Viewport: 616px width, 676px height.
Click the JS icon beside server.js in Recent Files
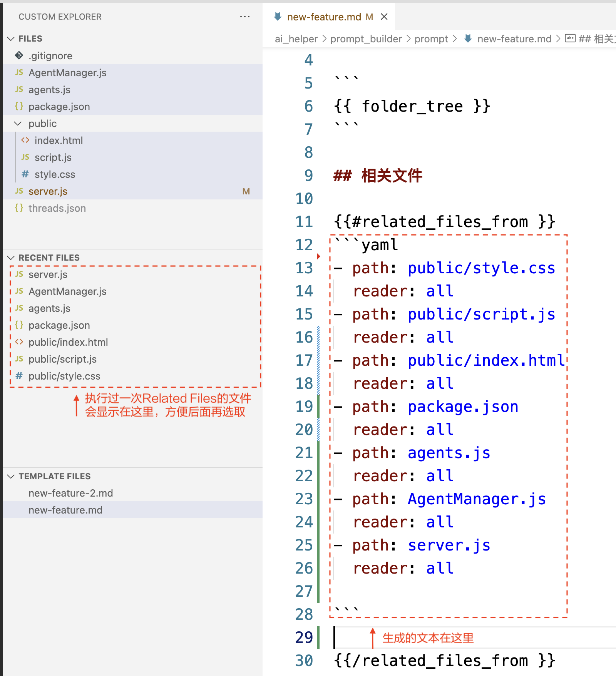coord(19,274)
